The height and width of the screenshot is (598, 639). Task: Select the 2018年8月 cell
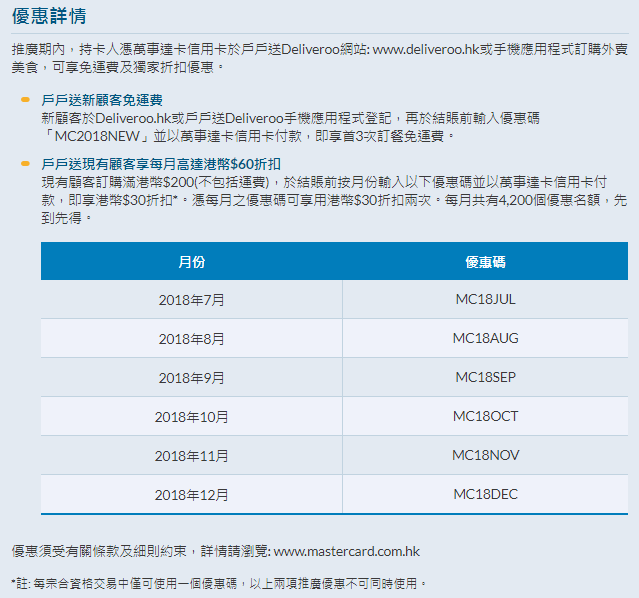[192, 339]
